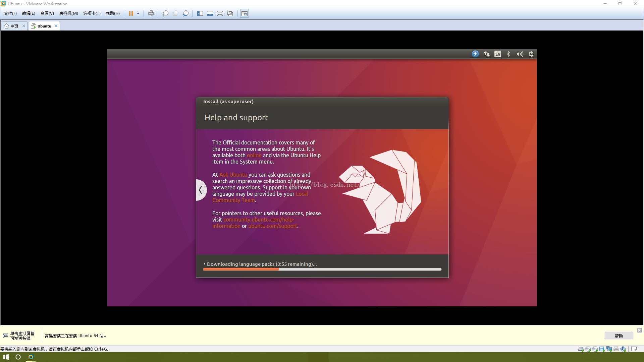Click the message log note icon

pos(634,349)
